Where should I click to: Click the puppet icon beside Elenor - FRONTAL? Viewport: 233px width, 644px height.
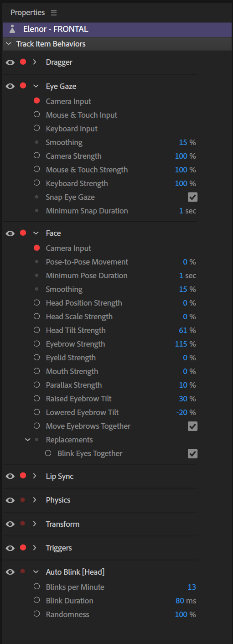point(12,29)
